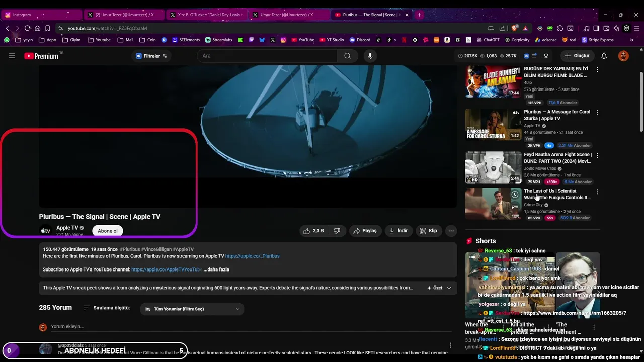Viewport: 644px width, 362px height.
Task: Open The Last of Us Scientist thumbnail
Action: click(493, 204)
